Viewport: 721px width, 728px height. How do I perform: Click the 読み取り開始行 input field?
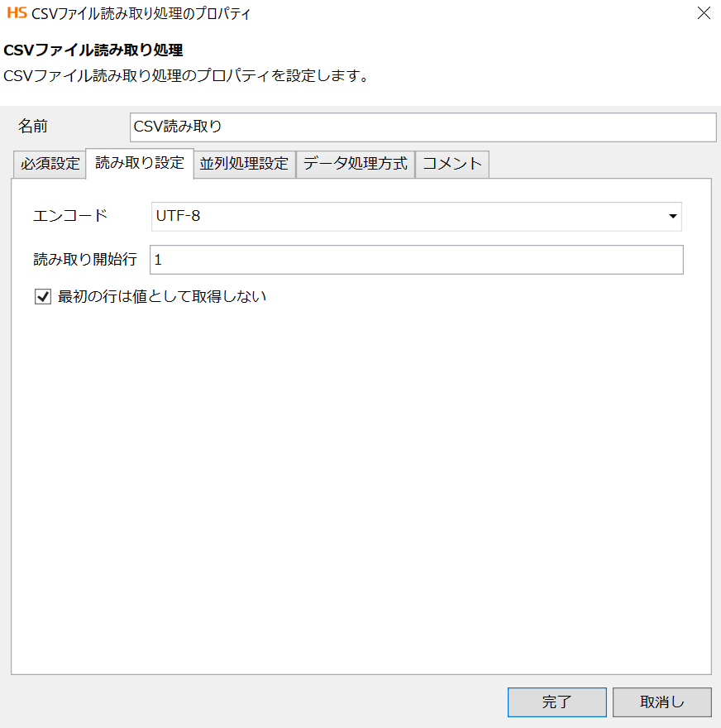416,260
